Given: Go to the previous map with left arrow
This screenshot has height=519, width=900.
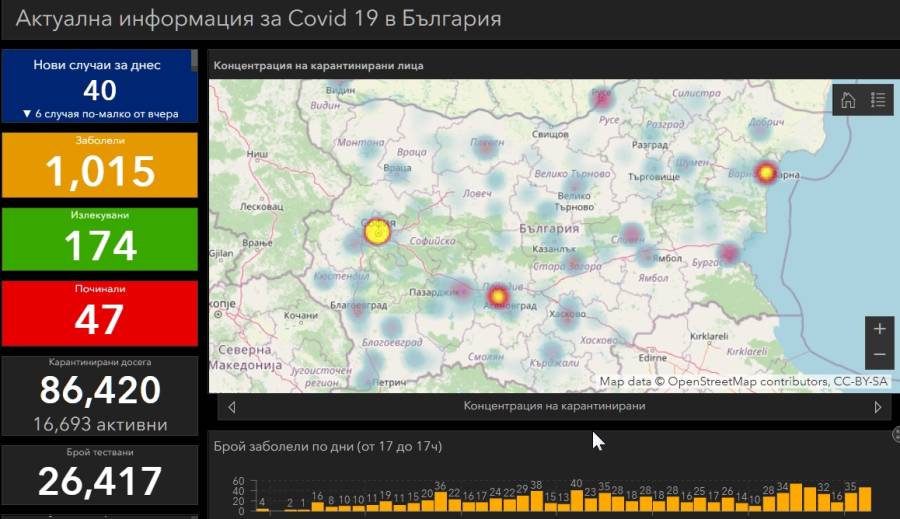Looking at the screenshot, I should (232, 407).
